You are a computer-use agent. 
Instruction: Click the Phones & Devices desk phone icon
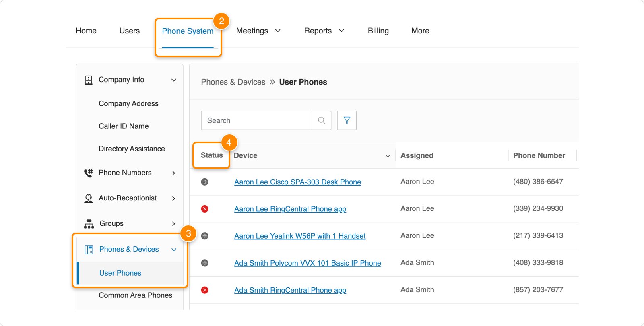coord(89,250)
